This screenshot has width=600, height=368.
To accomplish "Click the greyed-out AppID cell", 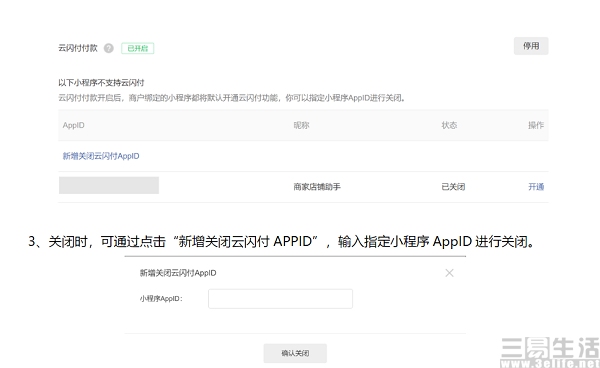I will (109, 185).
